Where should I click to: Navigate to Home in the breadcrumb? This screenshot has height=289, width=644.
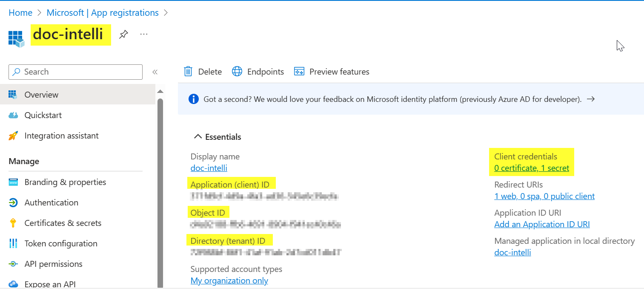coord(20,13)
